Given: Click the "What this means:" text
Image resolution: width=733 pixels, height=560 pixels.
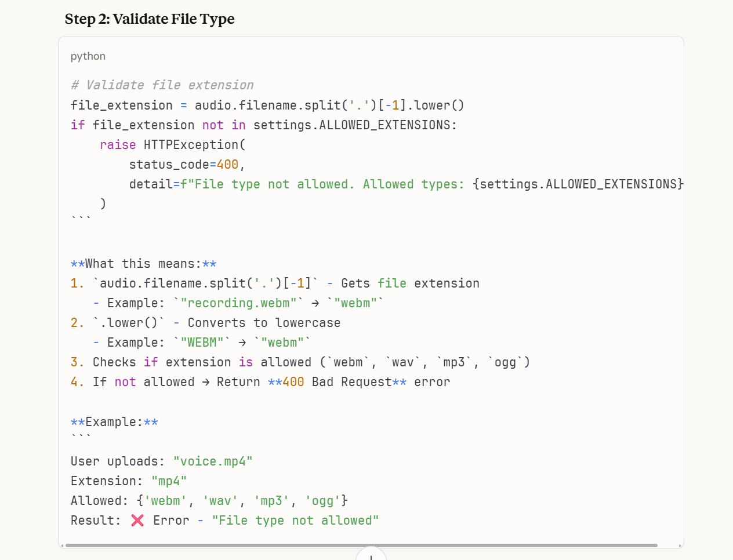Looking at the screenshot, I should coord(143,264).
